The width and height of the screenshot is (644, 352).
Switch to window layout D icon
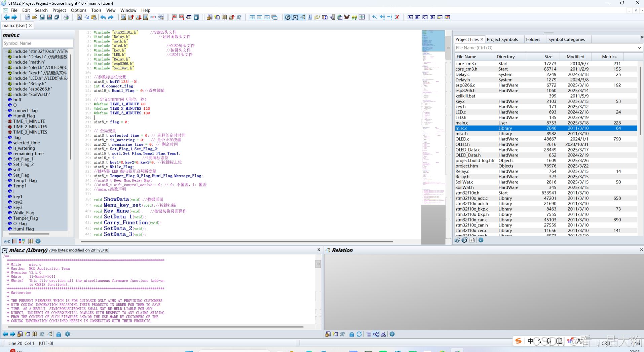[432, 17]
